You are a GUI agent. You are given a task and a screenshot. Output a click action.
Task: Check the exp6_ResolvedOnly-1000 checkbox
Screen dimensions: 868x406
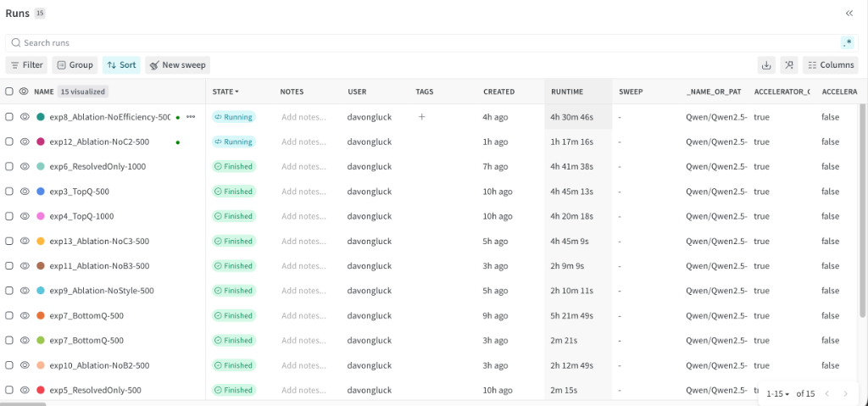[9, 166]
